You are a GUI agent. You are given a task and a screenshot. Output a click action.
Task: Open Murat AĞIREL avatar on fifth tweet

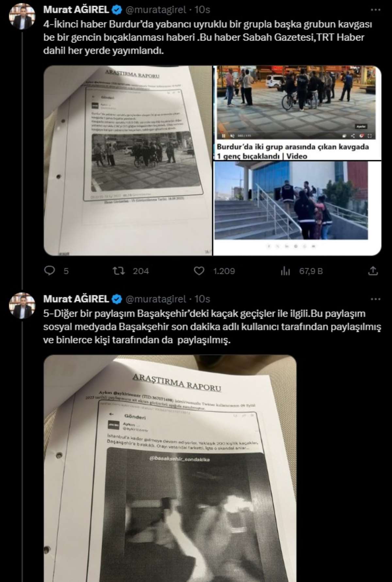22,306
